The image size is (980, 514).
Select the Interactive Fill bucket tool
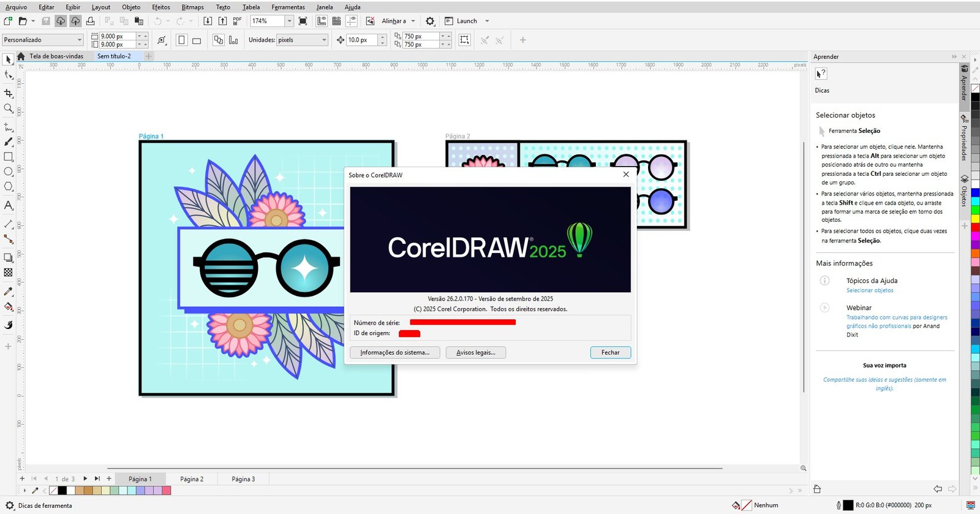(x=8, y=306)
